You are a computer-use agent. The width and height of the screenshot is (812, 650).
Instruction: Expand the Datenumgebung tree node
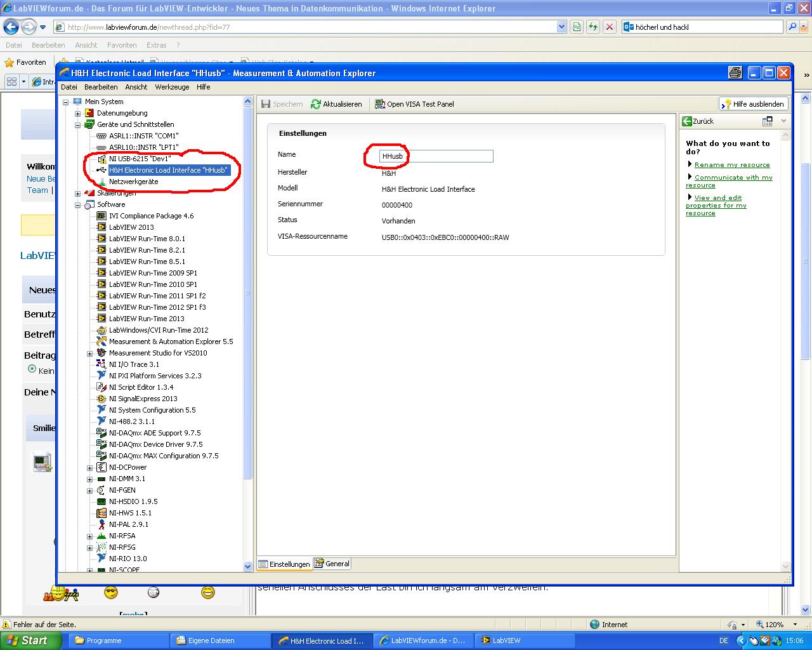tap(78, 113)
